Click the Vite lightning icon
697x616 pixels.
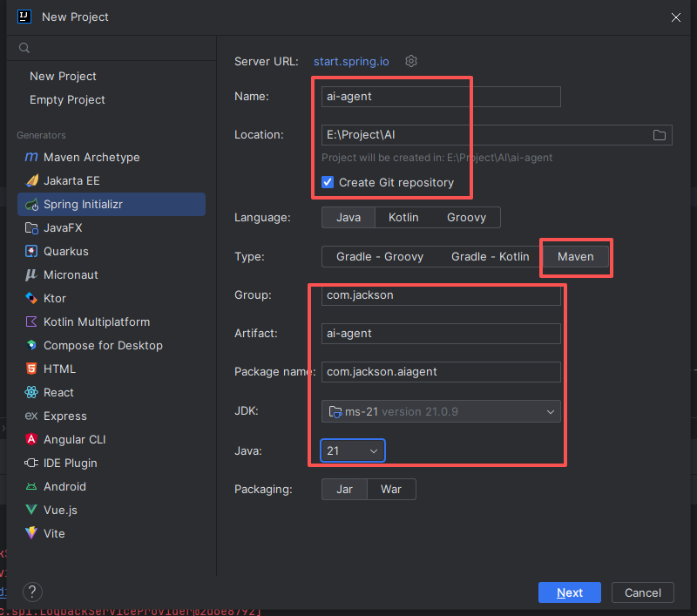tap(31, 533)
